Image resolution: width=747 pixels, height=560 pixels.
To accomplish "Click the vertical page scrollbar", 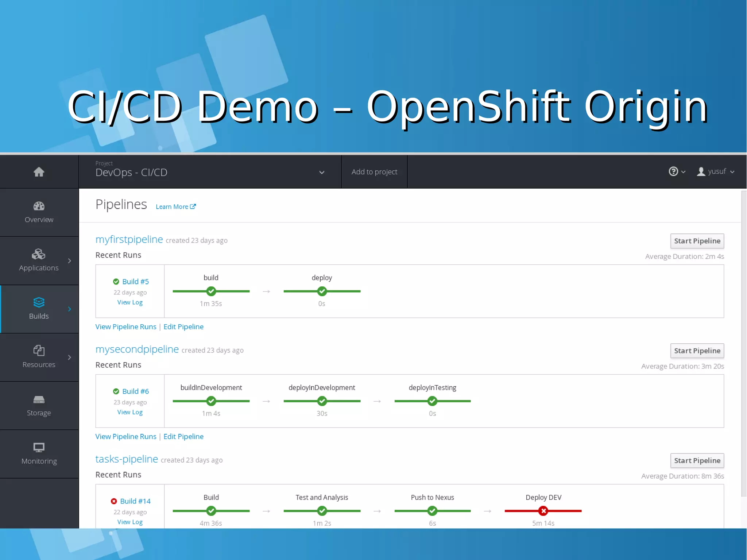I will click(744, 343).
